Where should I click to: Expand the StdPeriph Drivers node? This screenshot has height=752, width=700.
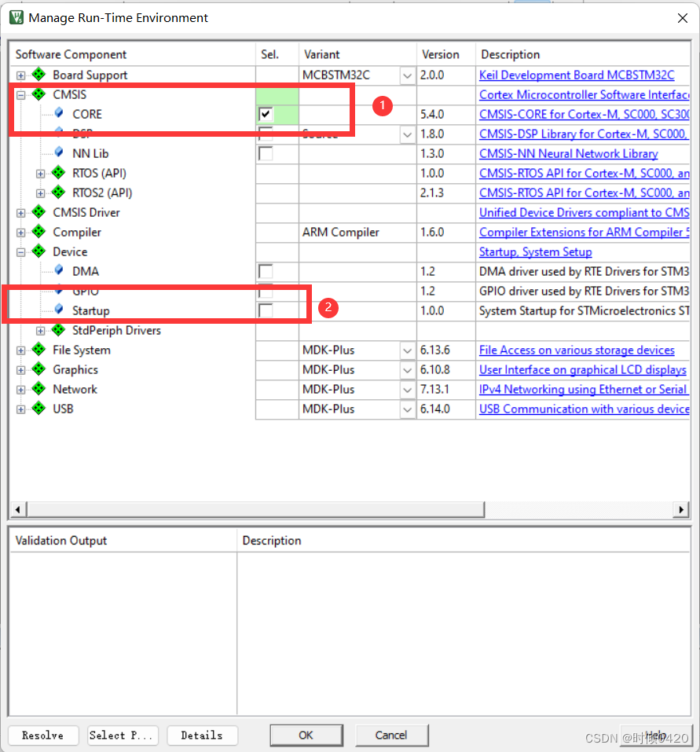[x=40, y=331]
